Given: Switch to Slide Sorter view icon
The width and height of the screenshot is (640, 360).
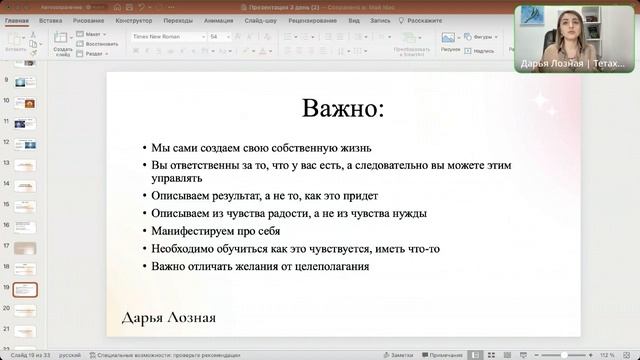Looking at the screenshot, I should tap(491, 356).
